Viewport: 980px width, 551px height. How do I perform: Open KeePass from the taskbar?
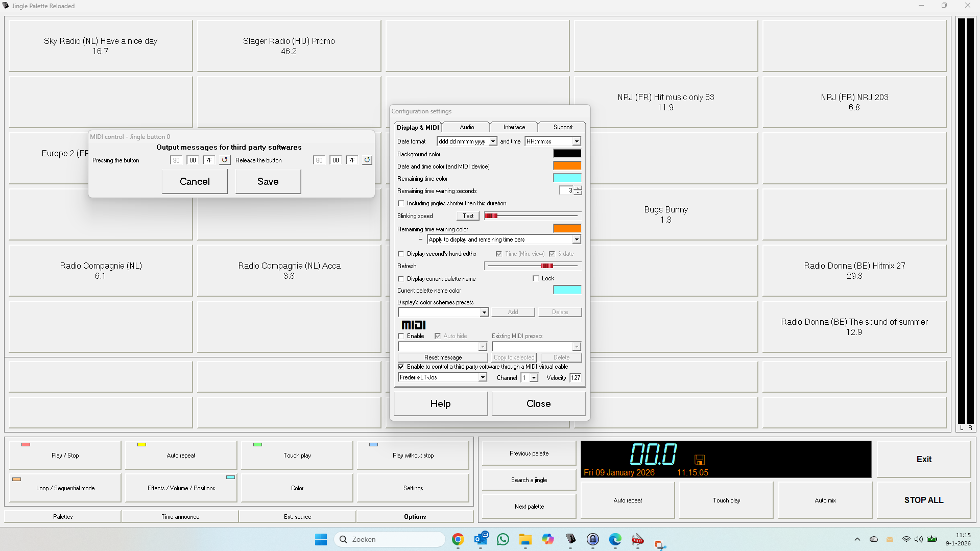pos(592,539)
